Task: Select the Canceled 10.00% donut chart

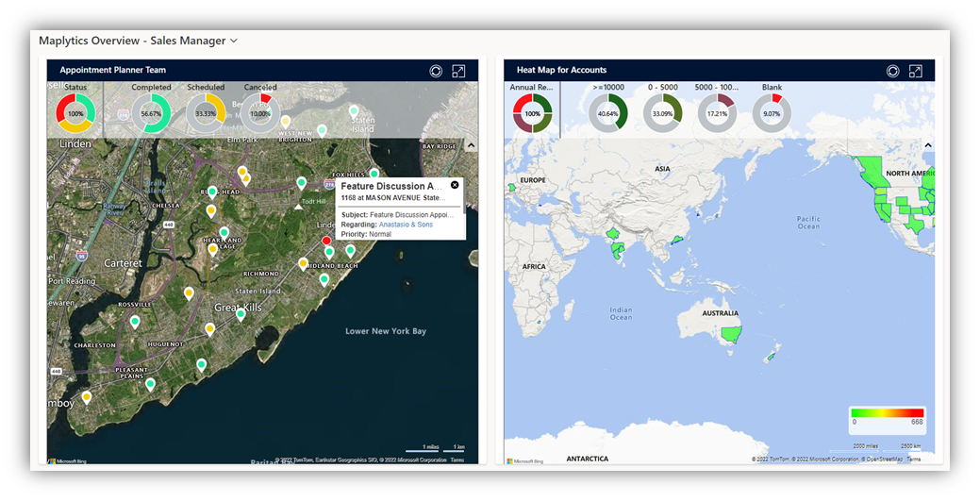Action: coord(260,113)
